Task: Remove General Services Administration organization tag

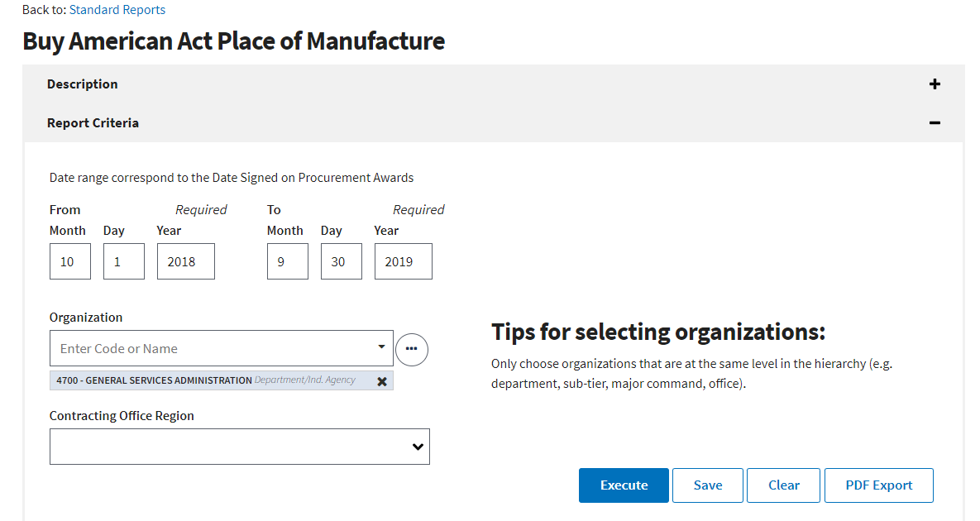Action: [382, 381]
